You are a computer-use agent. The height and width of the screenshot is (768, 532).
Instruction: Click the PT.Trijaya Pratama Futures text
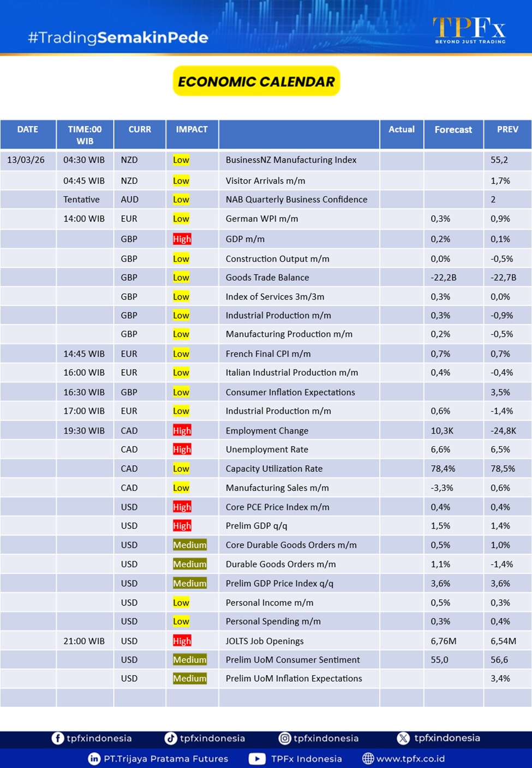click(166, 759)
